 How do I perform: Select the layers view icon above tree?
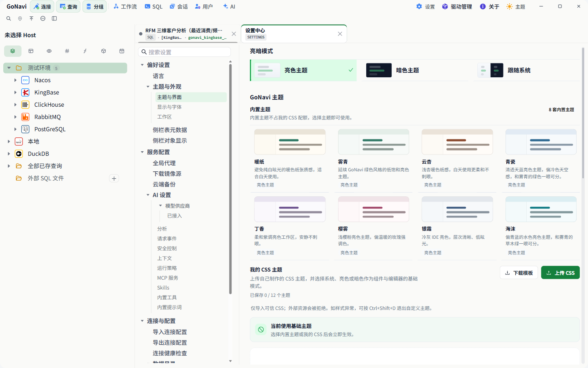(x=13, y=51)
